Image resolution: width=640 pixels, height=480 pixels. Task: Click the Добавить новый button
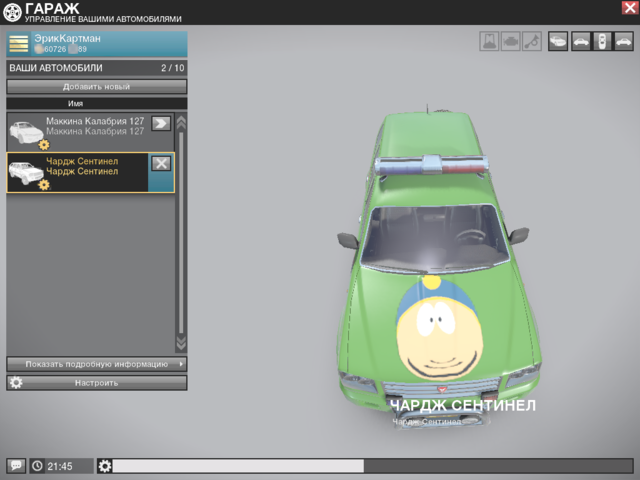tap(96, 87)
